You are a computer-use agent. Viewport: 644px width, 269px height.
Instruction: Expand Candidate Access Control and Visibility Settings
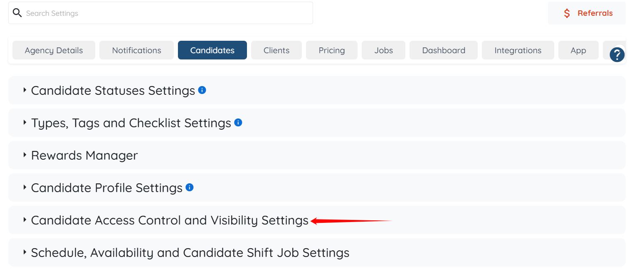(x=170, y=220)
